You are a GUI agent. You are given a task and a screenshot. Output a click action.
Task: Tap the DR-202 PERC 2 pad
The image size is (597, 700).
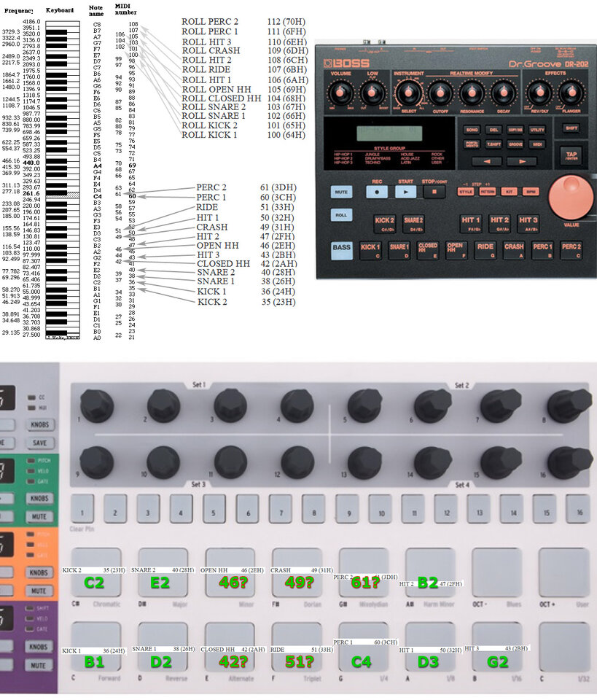click(571, 250)
